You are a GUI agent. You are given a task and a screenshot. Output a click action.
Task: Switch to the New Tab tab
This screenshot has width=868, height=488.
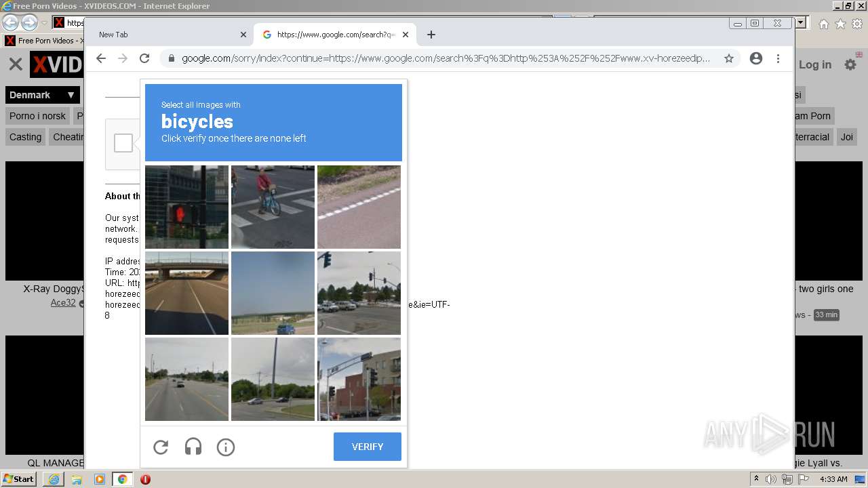click(x=166, y=35)
